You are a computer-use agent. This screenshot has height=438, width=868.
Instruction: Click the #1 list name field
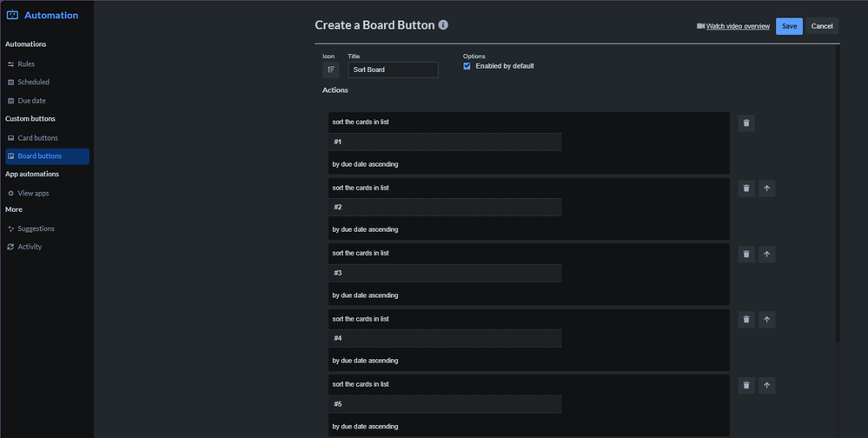coord(445,142)
